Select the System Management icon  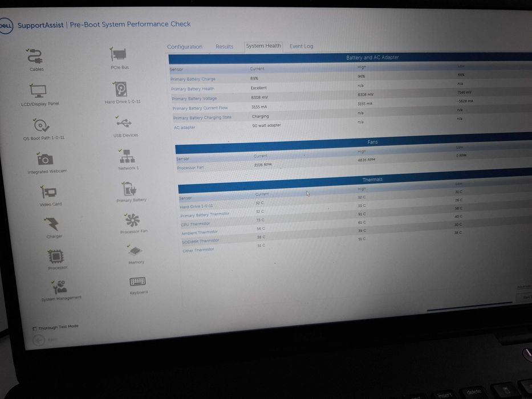click(x=60, y=287)
